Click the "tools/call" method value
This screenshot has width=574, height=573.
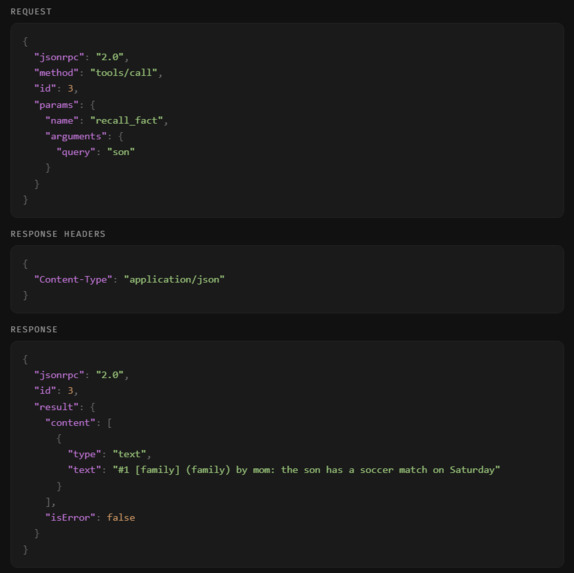click(124, 72)
